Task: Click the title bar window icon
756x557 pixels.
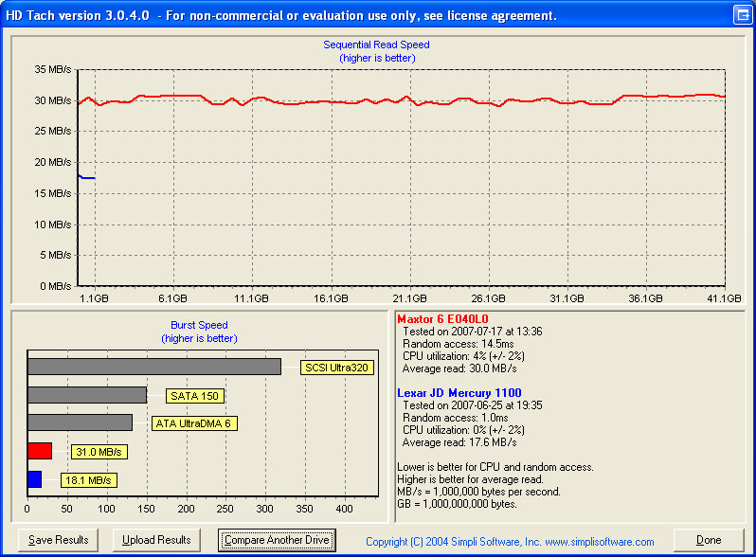Action: pos(742,15)
